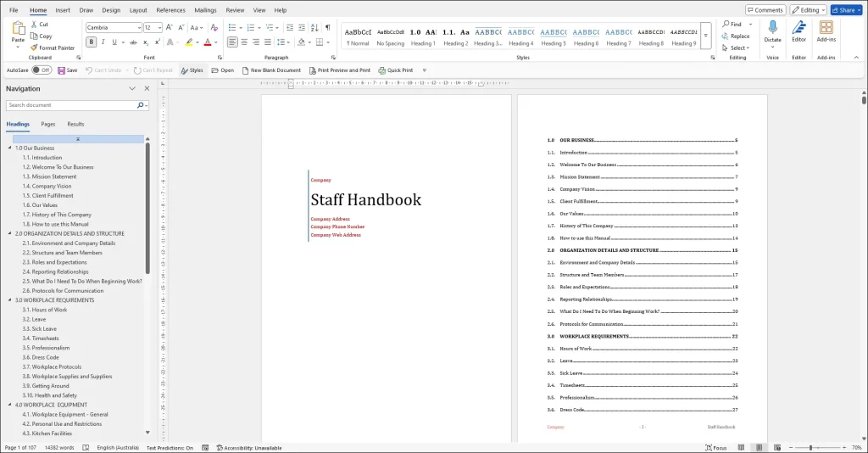Collapse the 3.0 WORKPLACE REQUIREMENTS heading
This screenshot has height=453, width=868.
pyautogui.click(x=9, y=300)
